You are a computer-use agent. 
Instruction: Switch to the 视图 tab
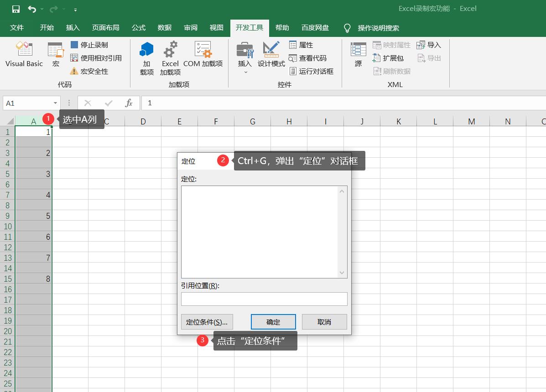tap(216, 27)
